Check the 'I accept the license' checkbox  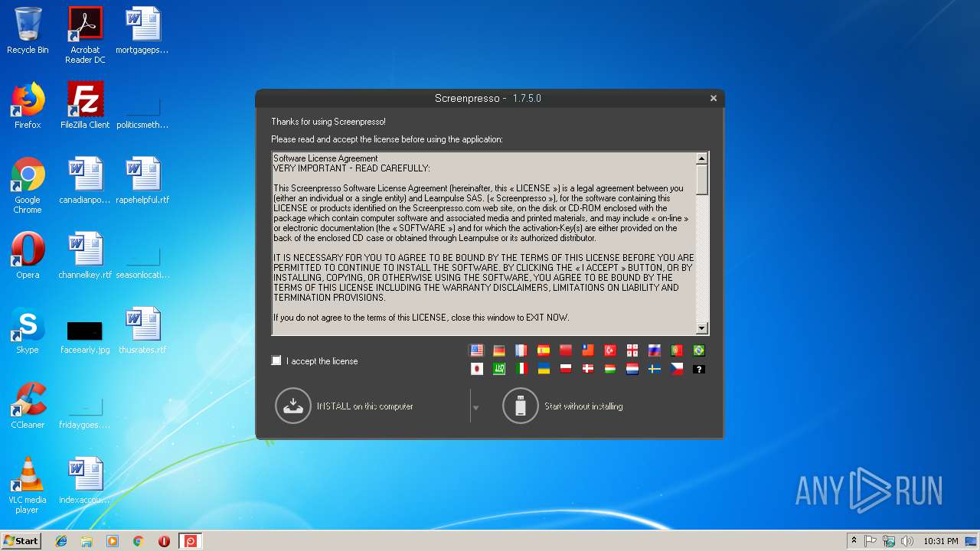pos(276,360)
